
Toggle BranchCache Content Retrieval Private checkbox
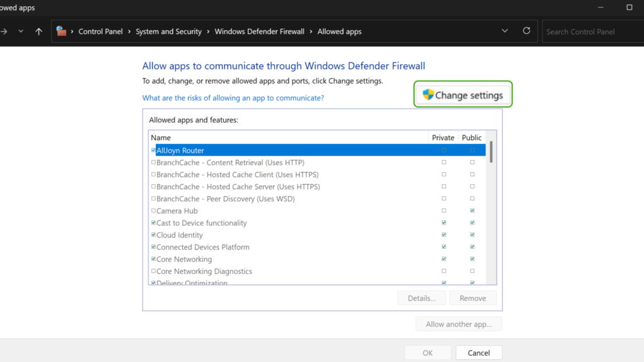pos(443,162)
